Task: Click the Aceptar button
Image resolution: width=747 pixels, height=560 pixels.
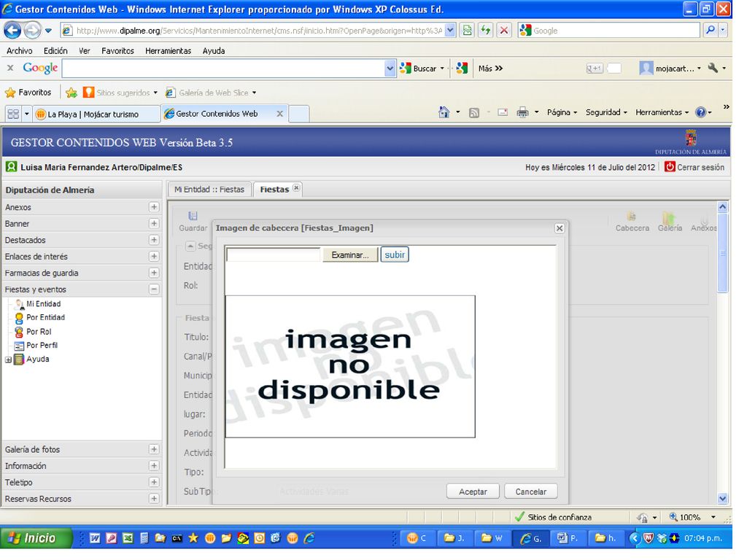Action: click(x=473, y=491)
